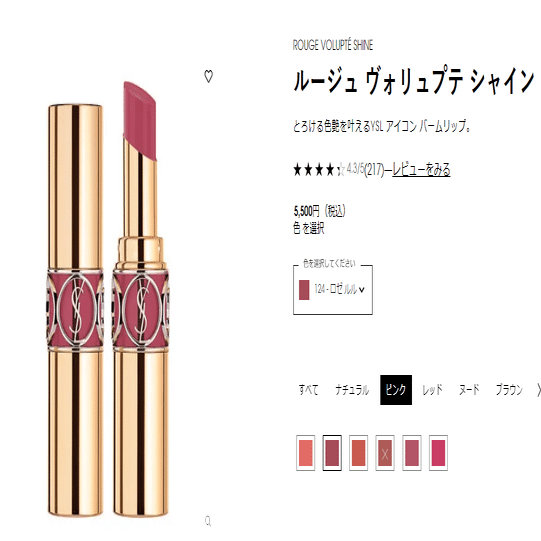Open the 124 ロゼルル color dropdown
This screenshot has height=541, width=541.
[x=333, y=290]
